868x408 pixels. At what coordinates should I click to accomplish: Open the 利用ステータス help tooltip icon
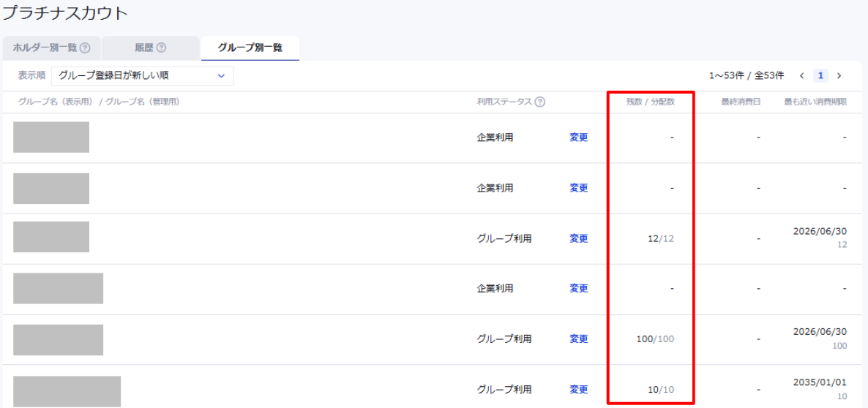[540, 102]
